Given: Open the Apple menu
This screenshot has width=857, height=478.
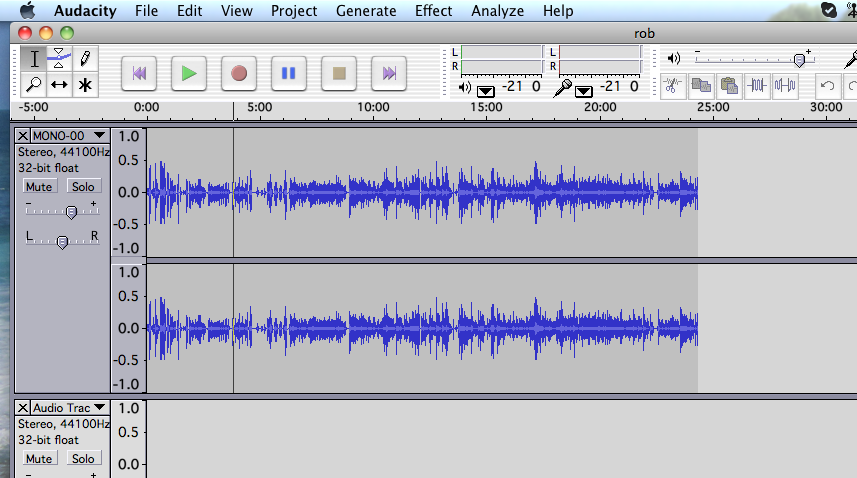Looking at the screenshot, I should point(27,10).
